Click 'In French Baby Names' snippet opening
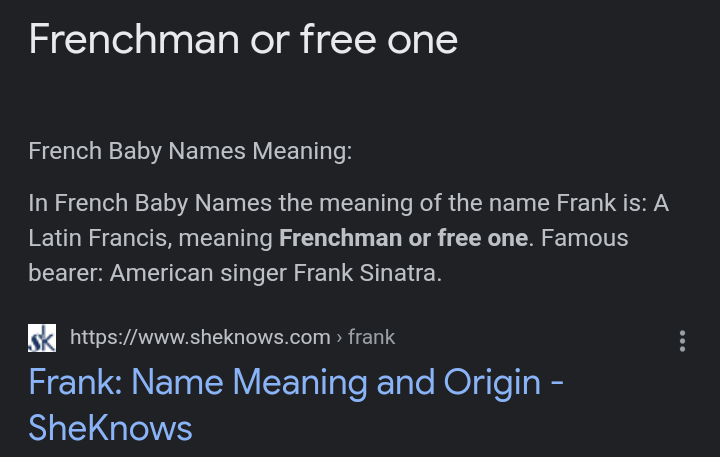 click(136, 204)
